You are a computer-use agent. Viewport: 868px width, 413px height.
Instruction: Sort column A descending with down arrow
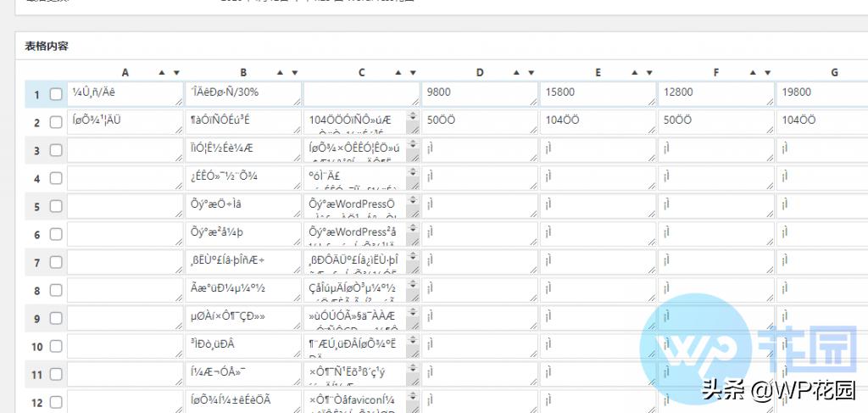pyautogui.click(x=176, y=73)
